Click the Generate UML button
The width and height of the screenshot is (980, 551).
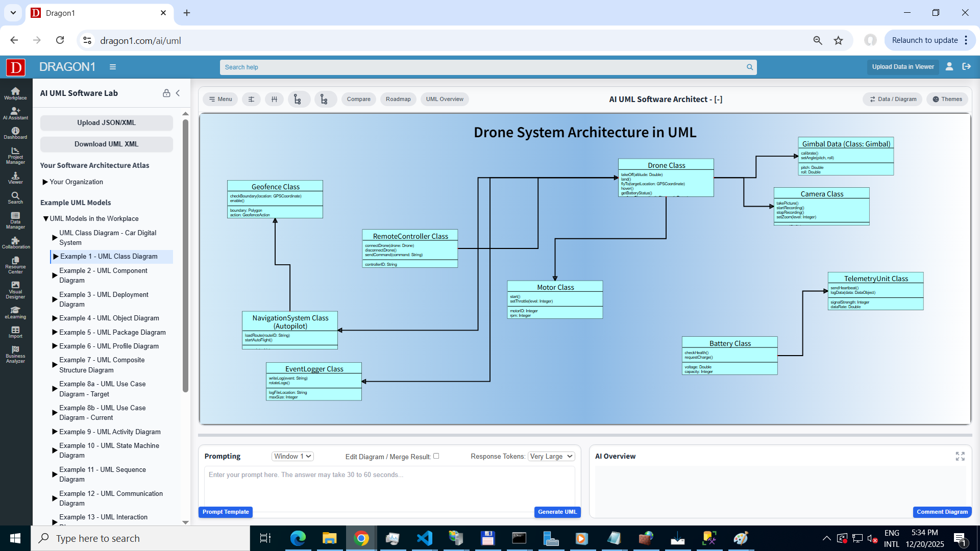point(557,512)
